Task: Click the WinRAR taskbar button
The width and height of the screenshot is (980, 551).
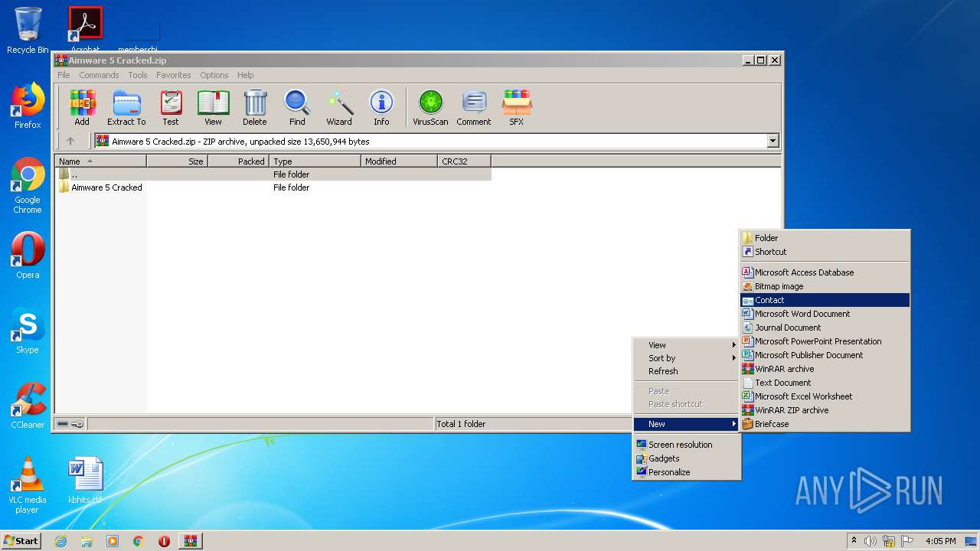Action: (190, 541)
